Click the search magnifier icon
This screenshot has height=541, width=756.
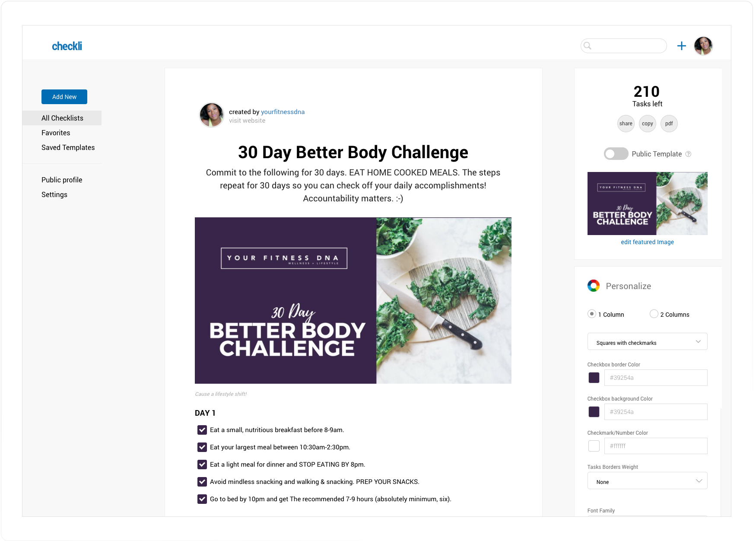588,46
